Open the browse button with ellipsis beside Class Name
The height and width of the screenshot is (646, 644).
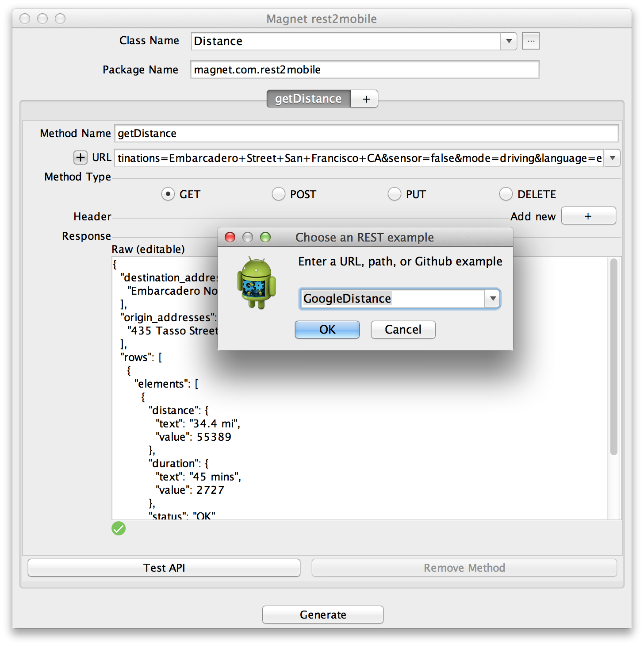(x=531, y=41)
